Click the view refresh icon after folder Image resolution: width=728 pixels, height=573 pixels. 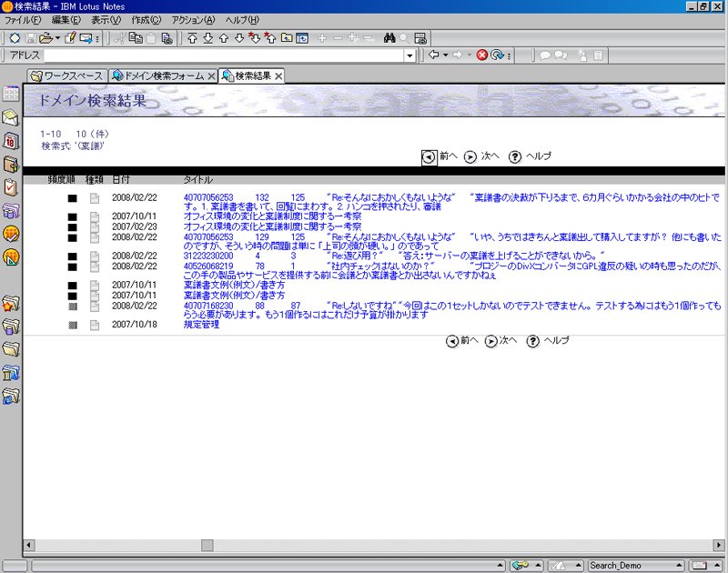[302, 38]
